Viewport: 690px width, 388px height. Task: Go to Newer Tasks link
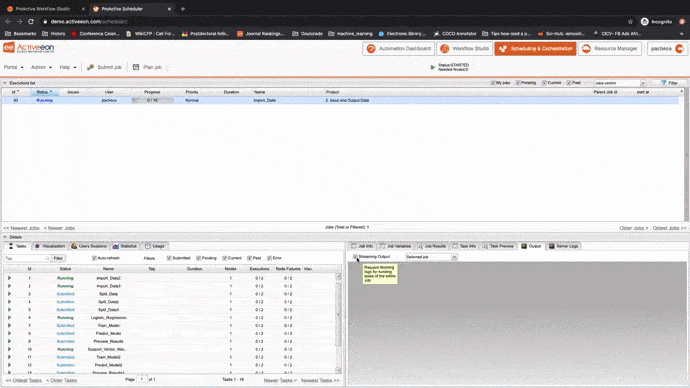click(280, 381)
